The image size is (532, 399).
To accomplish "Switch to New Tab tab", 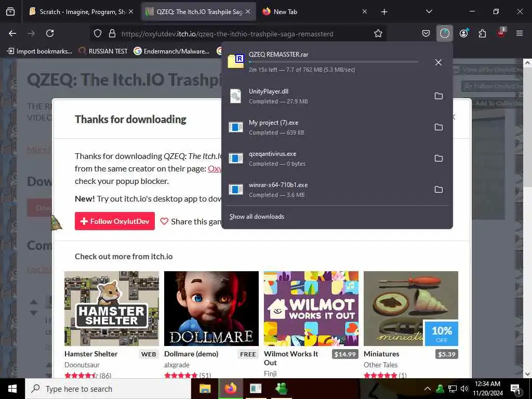I will tap(314, 12).
